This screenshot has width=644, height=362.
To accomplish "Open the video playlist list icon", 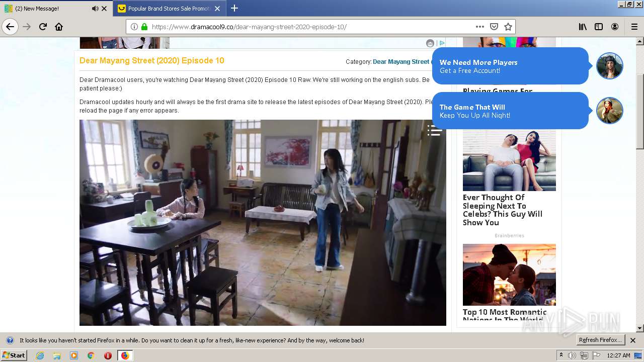I will [435, 130].
